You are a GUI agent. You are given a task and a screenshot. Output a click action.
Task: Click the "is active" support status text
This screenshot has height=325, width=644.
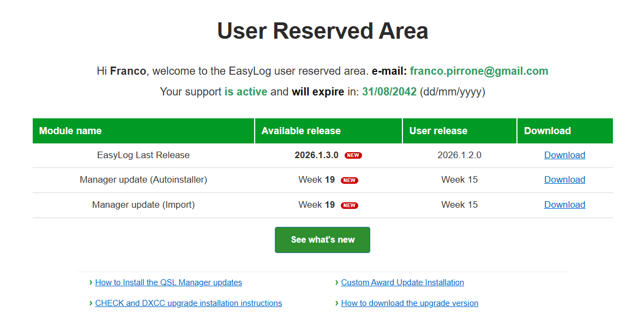click(245, 91)
